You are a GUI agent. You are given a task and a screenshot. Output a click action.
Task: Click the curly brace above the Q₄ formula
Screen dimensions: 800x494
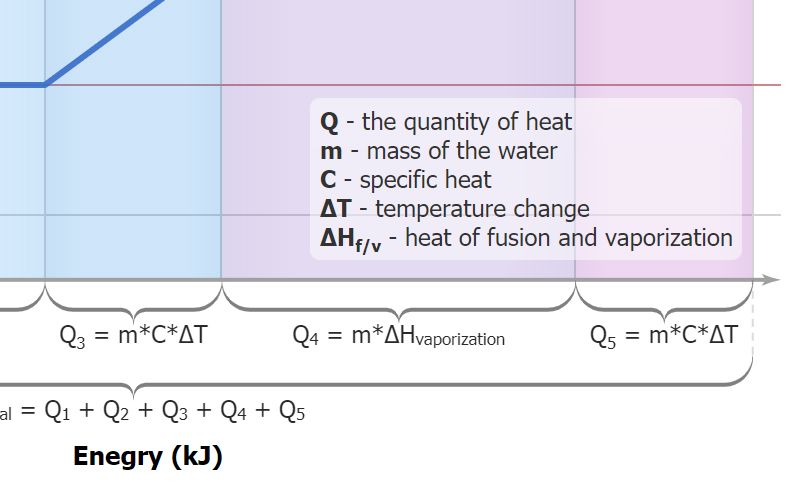[398, 303]
